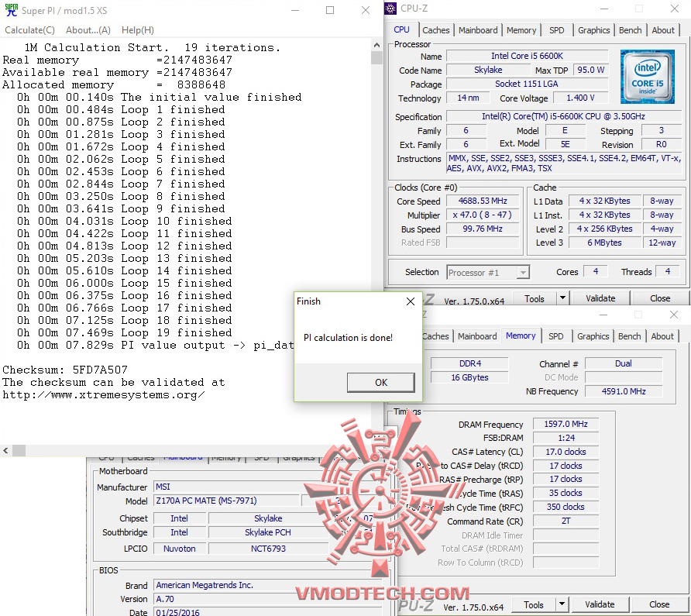The width and height of the screenshot is (691, 616).
Task: Click the Loop 19 finished line
Action: [124, 332]
